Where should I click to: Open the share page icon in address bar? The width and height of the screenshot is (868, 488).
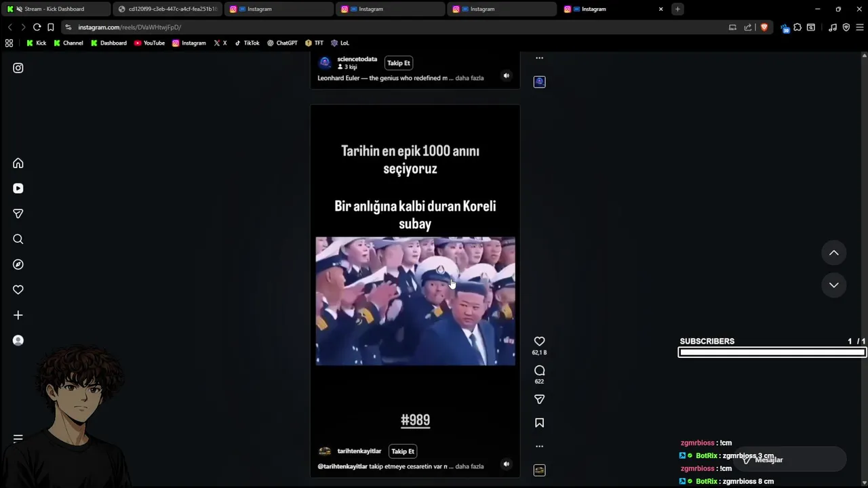coord(748,27)
